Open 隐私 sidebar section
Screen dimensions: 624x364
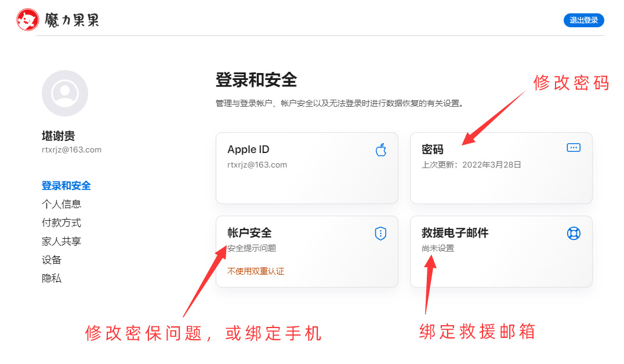coord(52,278)
